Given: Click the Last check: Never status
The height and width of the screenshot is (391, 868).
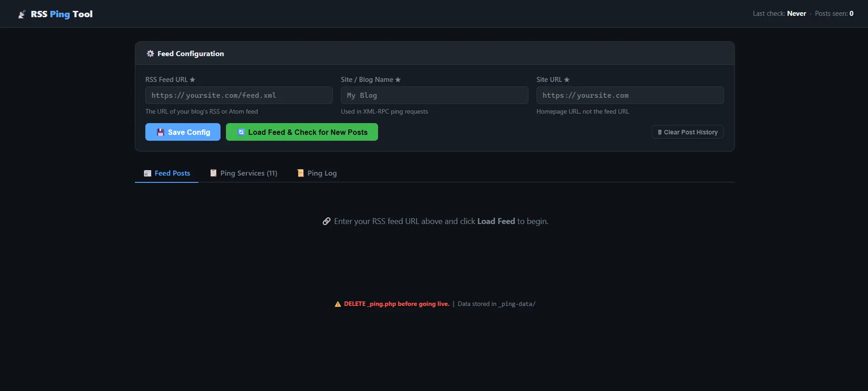Looking at the screenshot, I should click(779, 14).
